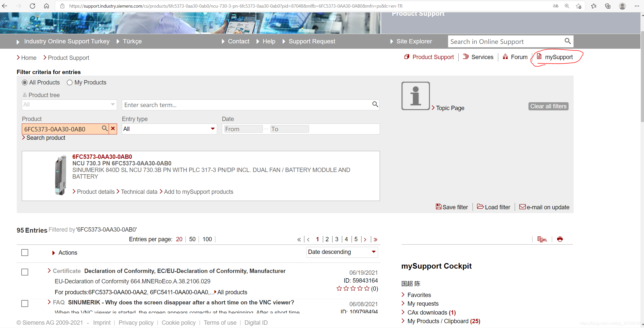Click the URL export icon

(542, 239)
